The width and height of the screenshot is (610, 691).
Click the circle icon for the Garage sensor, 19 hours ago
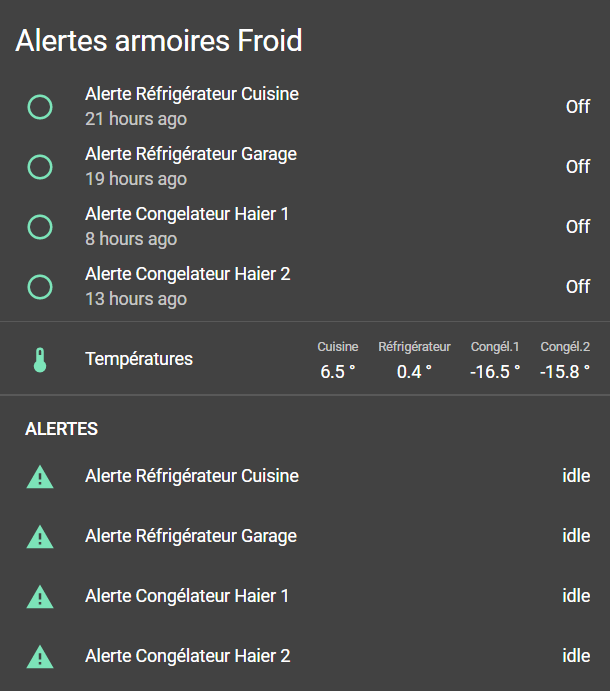[40, 167]
